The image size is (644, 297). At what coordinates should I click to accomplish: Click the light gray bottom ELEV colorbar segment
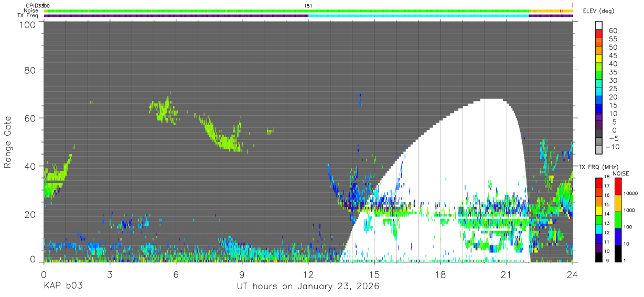click(x=599, y=149)
